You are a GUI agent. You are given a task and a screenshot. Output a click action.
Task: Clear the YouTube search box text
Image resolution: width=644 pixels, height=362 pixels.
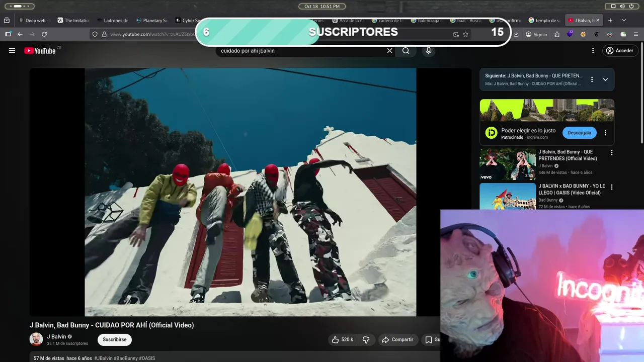pos(389,51)
